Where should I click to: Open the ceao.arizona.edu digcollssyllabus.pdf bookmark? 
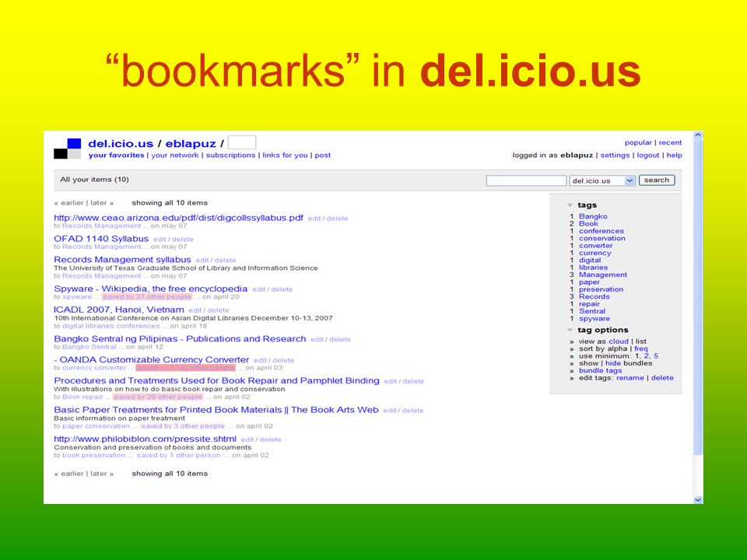(x=178, y=218)
